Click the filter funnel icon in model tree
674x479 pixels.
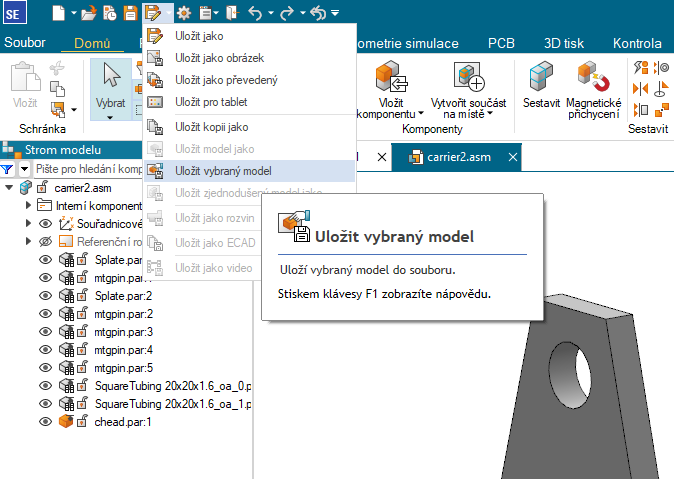pyautogui.click(x=8, y=169)
